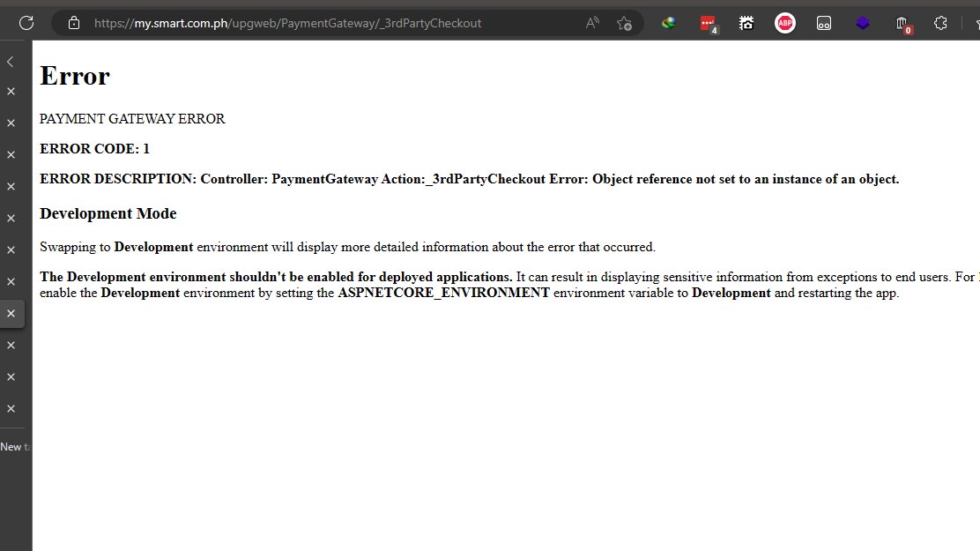
Task: Open the red extension showing badge 4
Action: click(x=709, y=24)
